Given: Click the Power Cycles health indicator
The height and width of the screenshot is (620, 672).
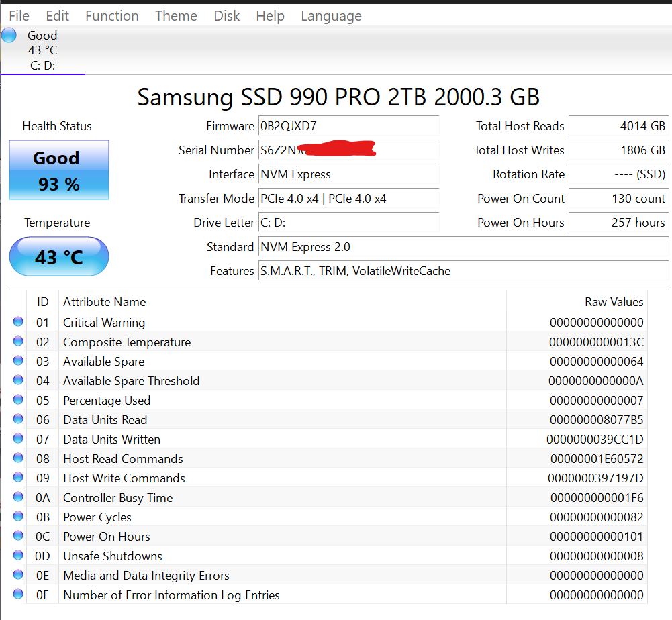Looking at the screenshot, I should 17,517.
